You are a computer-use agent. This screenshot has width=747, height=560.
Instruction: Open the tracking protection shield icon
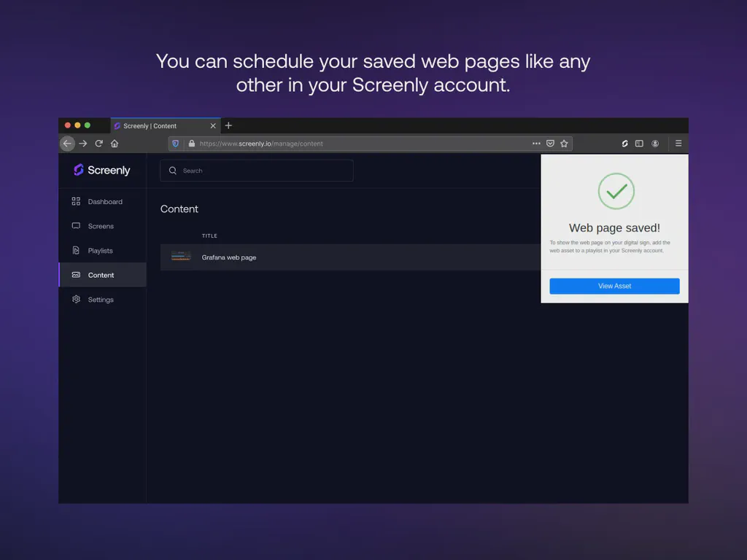coord(175,144)
